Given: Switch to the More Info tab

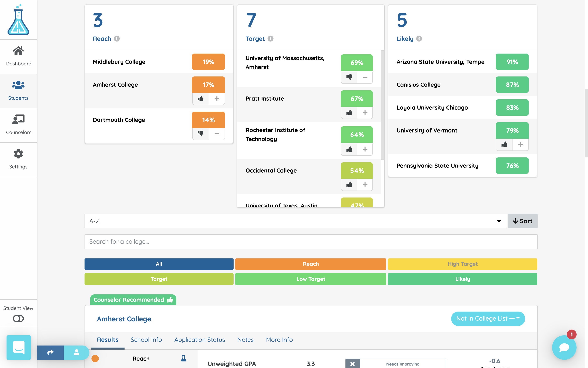Looking at the screenshot, I should pos(280,340).
